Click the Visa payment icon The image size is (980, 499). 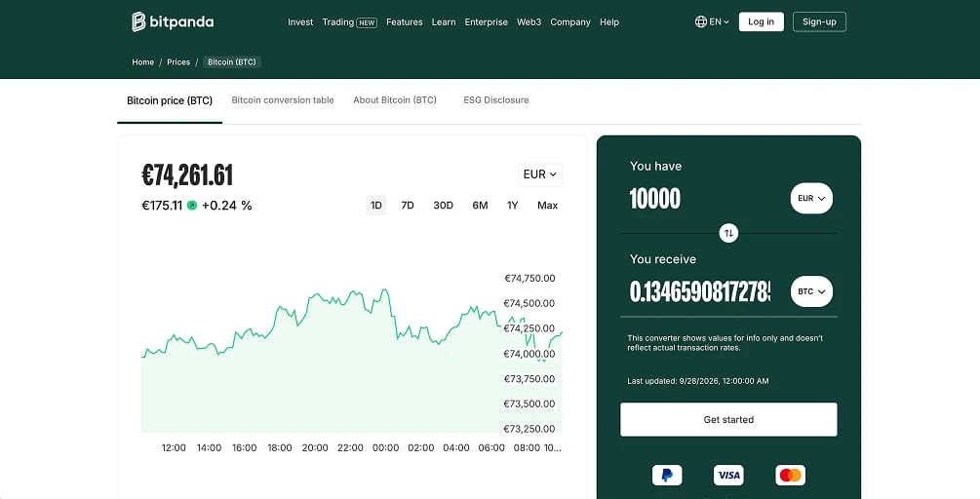(728, 476)
